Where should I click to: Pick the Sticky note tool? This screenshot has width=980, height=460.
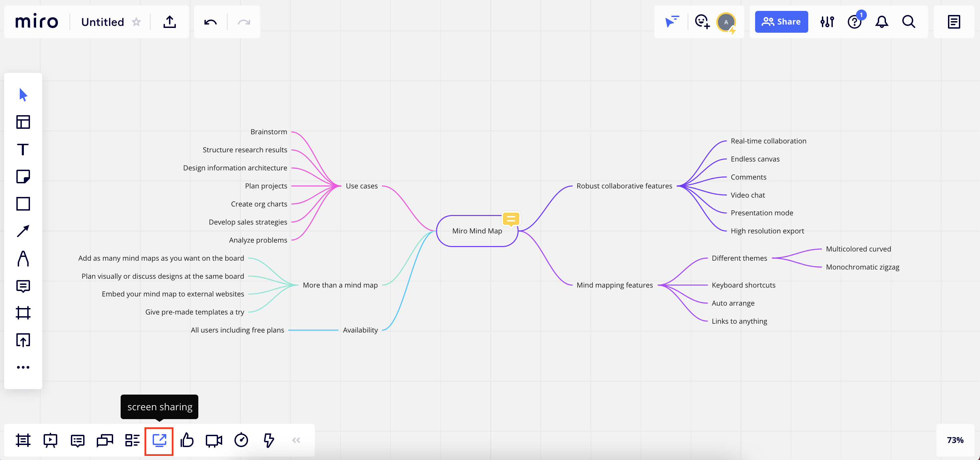(x=23, y=176)
